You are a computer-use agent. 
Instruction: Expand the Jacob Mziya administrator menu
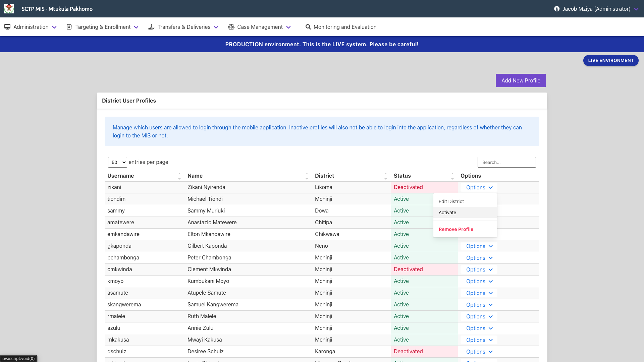click(x=637, y=9)
